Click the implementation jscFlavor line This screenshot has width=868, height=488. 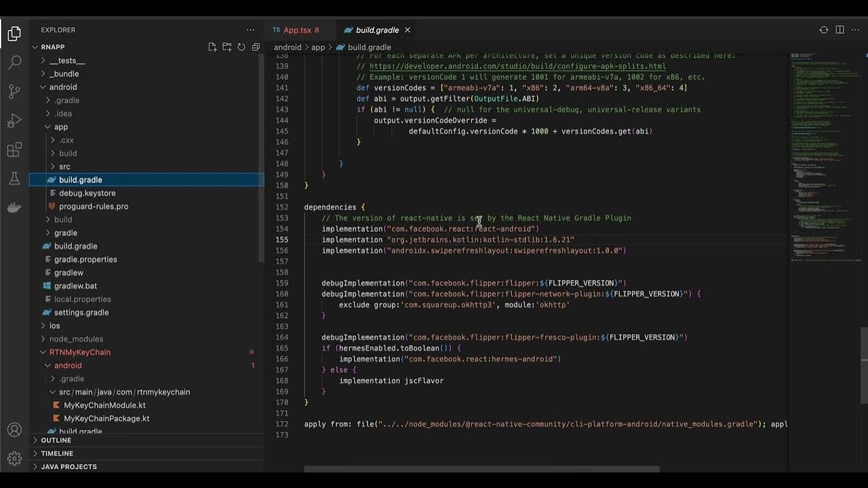(x=391, y=380)
